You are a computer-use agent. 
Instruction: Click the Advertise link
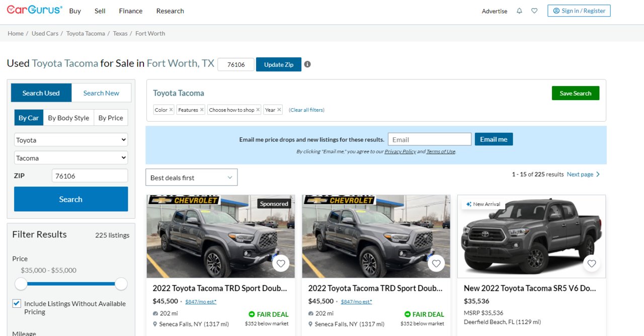(x=495, y=11)
